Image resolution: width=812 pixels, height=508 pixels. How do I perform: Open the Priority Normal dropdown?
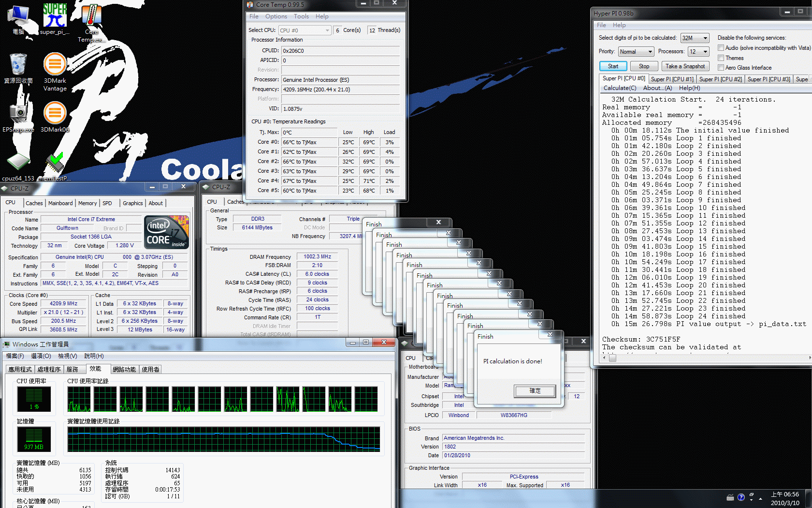636,52
